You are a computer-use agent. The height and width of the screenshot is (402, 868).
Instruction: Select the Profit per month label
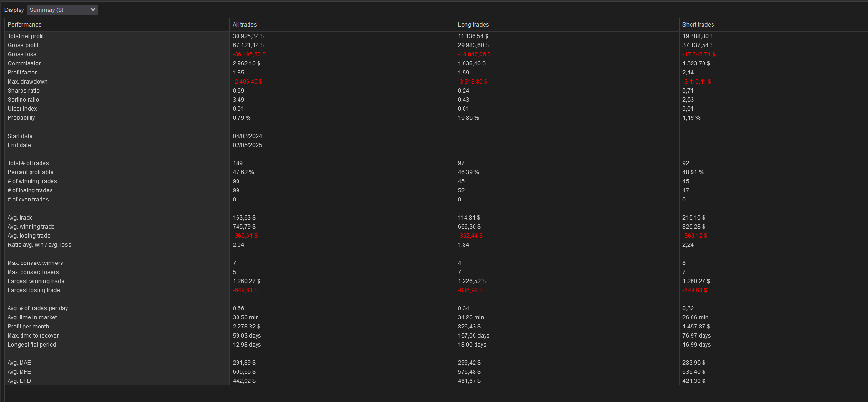[x=28, y=327]
